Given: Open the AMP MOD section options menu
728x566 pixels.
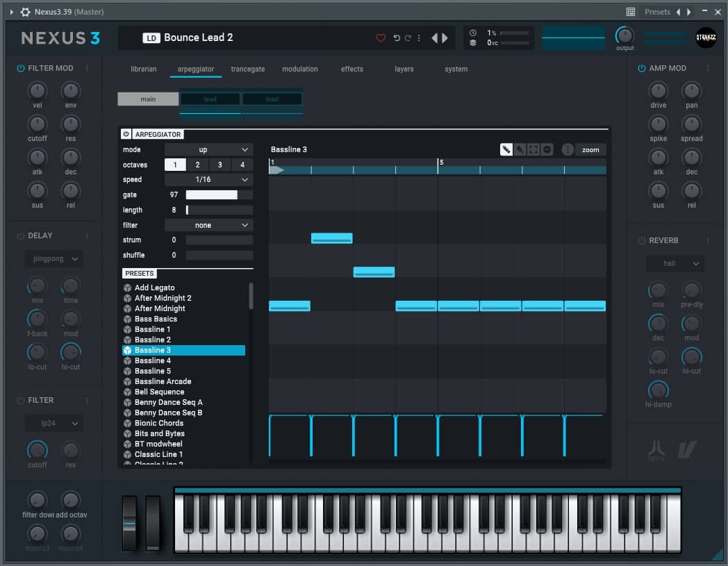Looking at the screenshot, I should pyautogui.click(x=708, y=68).
